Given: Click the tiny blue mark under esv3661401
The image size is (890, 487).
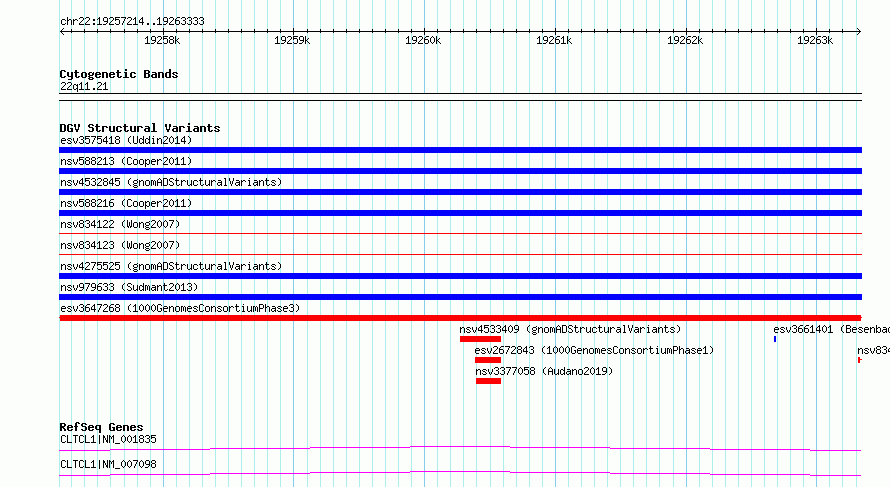Looking at the screenshot, I should 775,339.
